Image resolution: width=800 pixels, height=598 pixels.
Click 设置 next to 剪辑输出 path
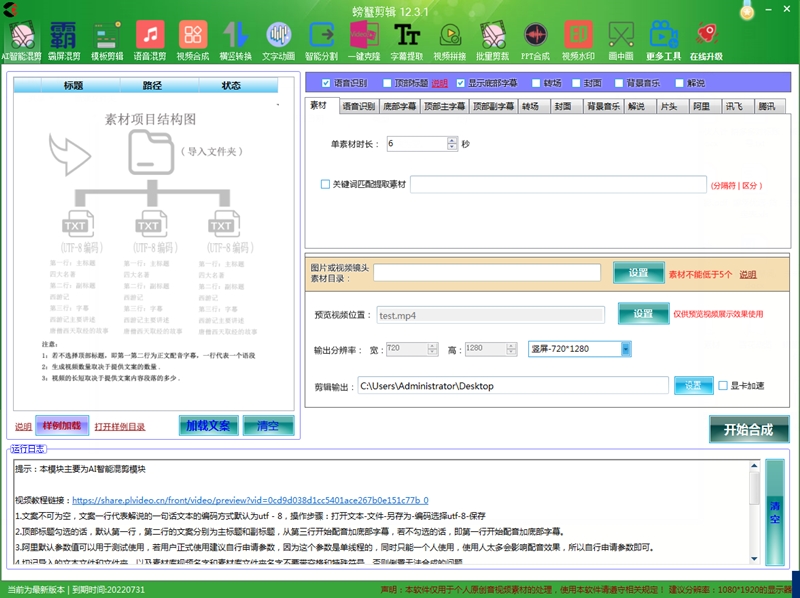(x=694, y=385)
